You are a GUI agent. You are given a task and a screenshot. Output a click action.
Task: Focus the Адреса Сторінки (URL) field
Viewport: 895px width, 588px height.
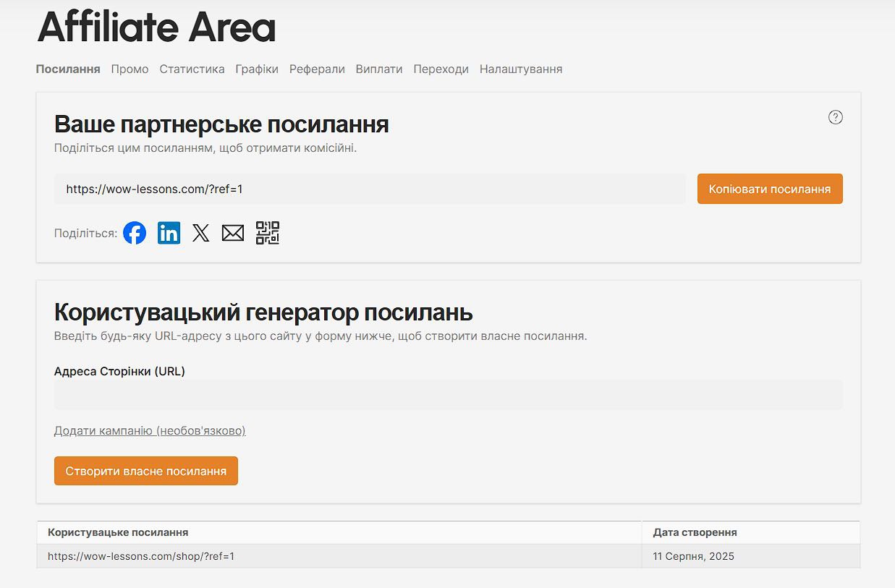(449, 395)
